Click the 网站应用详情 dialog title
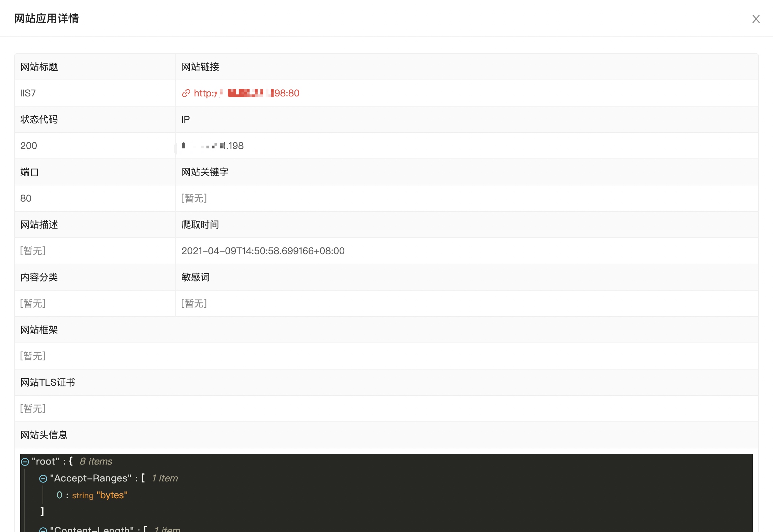The width and height of the screenshot is (773, 532). [x=47, y=19]
